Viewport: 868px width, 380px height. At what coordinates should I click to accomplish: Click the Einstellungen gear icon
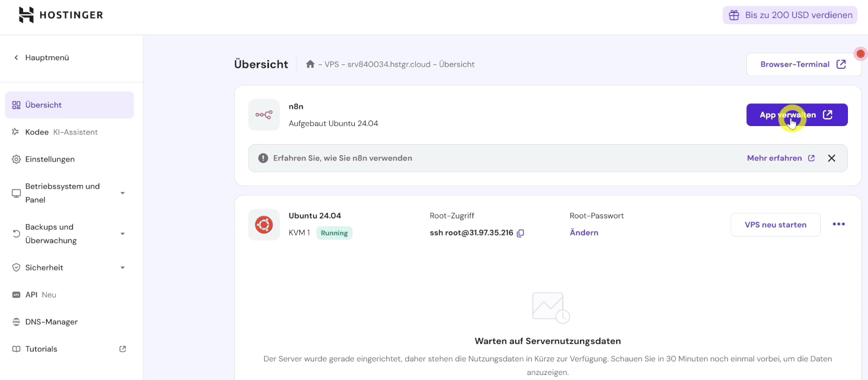[16, 159]
